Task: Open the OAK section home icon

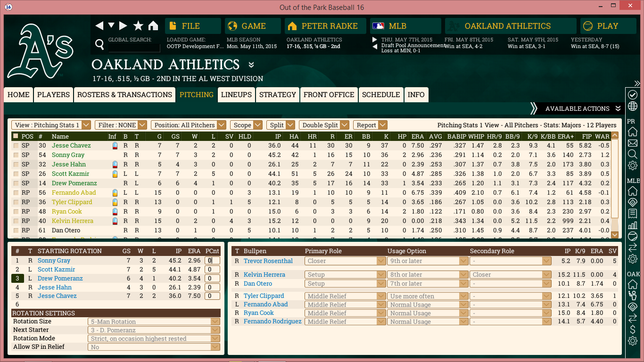Action: pos(633,284)
